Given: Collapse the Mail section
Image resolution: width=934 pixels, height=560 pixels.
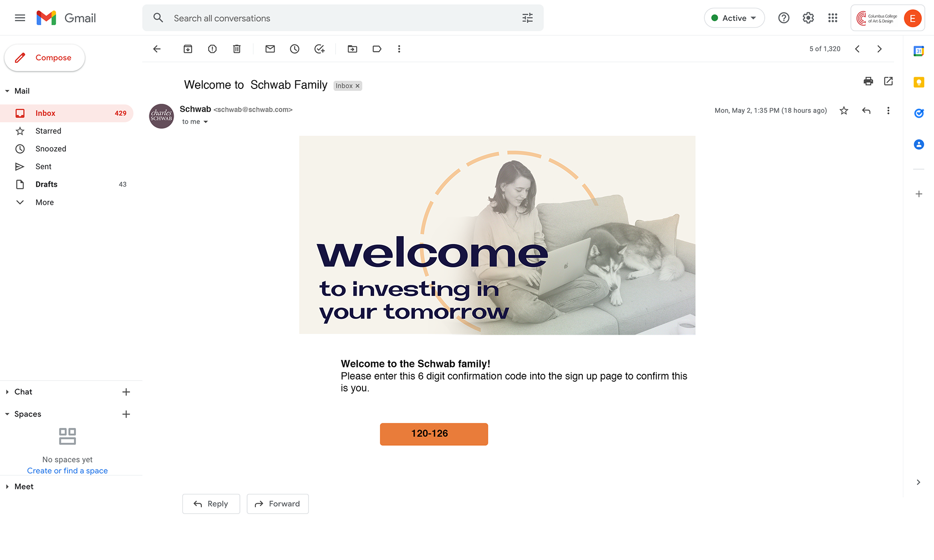Looking at the screenshot, I should 7,91.
